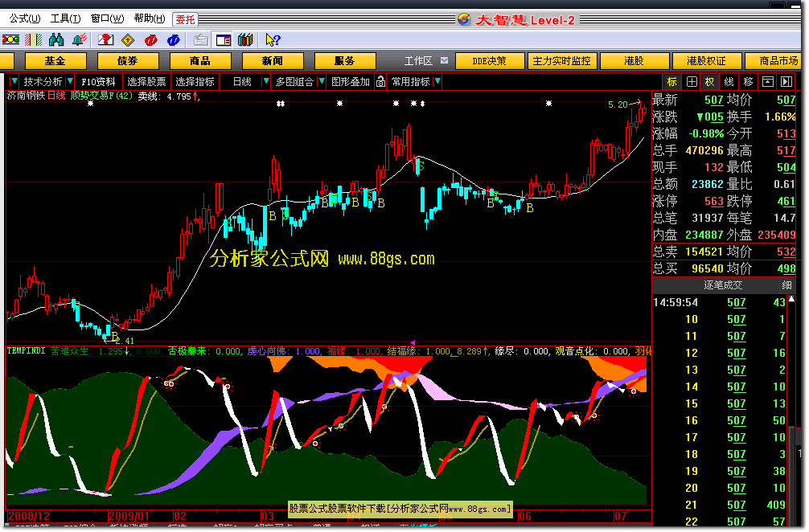Click the yellow diamond arrow icon
The height and width of the screenshot is (532, 809).
pyautogui.click(x=128, y=39)
